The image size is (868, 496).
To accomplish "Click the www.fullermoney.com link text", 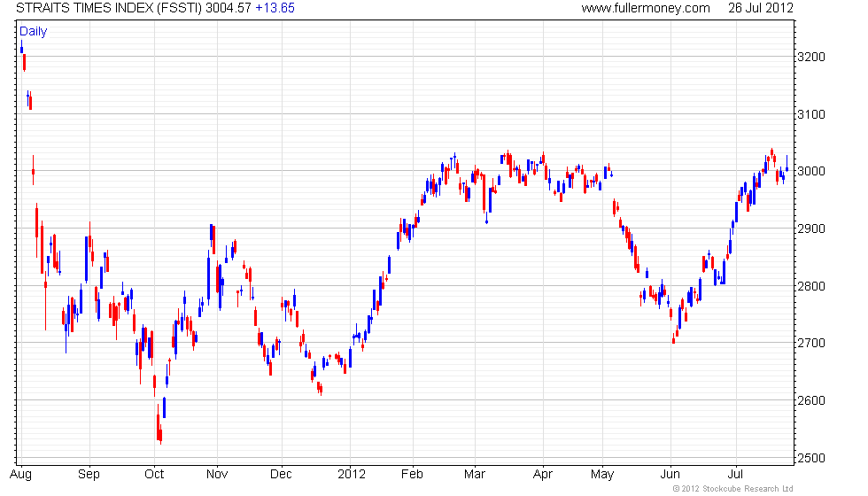I will (x=646, y=8).
